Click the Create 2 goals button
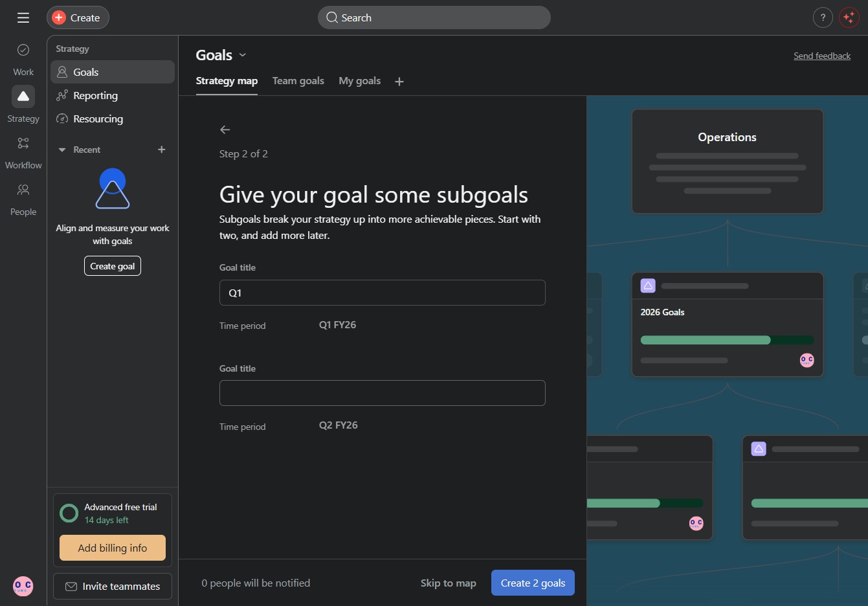The height and width of the screenshot is (606, 868). [x=533, y=583]
